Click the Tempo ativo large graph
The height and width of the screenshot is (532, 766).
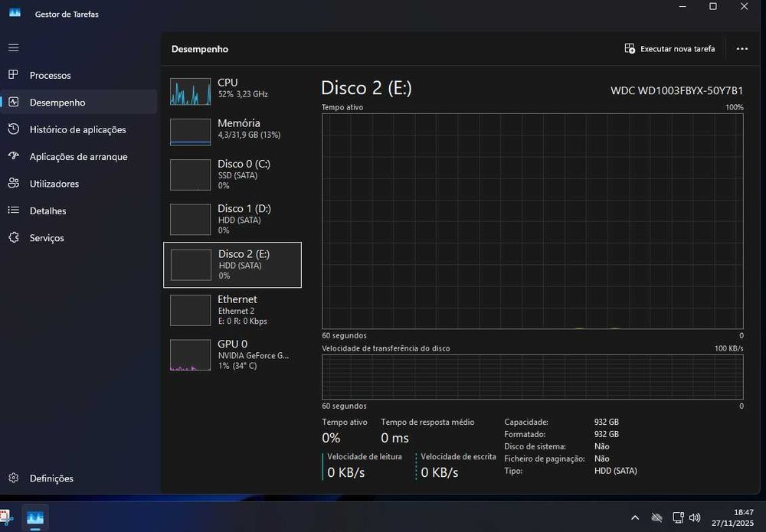pos(532,221)
